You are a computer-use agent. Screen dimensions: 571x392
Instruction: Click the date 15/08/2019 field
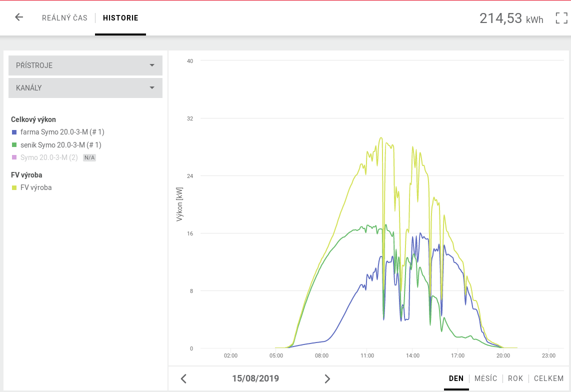pos(255,378)
